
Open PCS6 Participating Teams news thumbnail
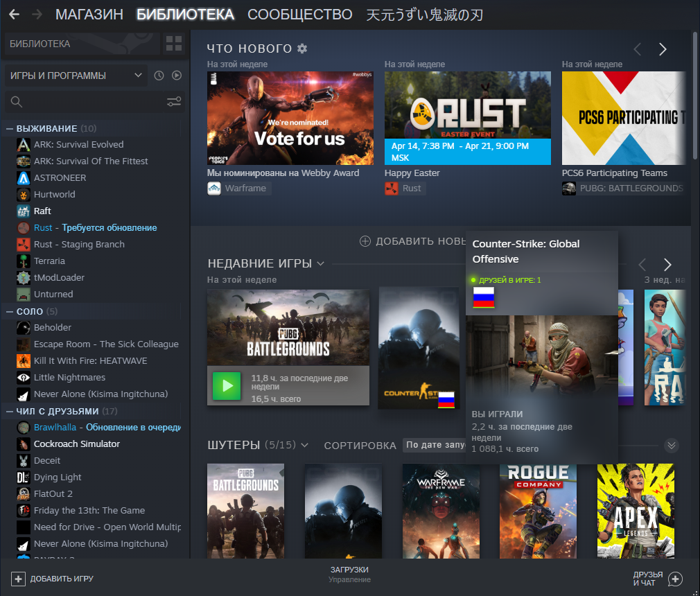click(624, 119)
